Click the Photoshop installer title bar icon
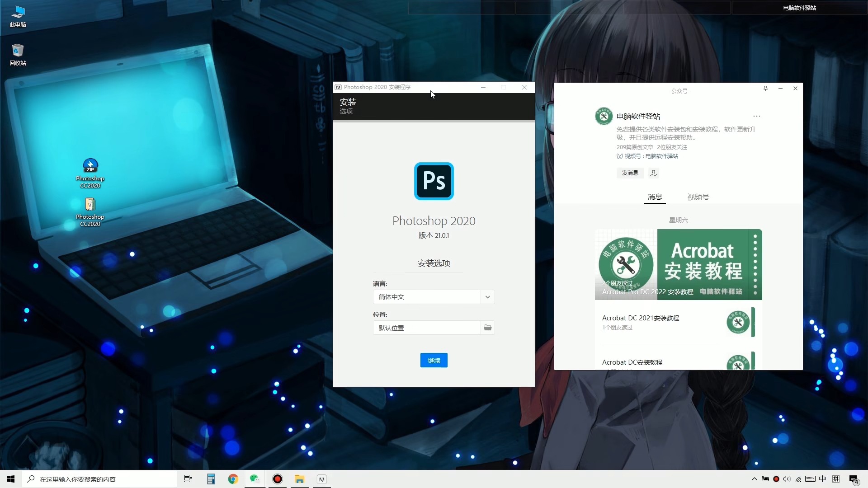The image size is (868, 488). coord(338,87)
